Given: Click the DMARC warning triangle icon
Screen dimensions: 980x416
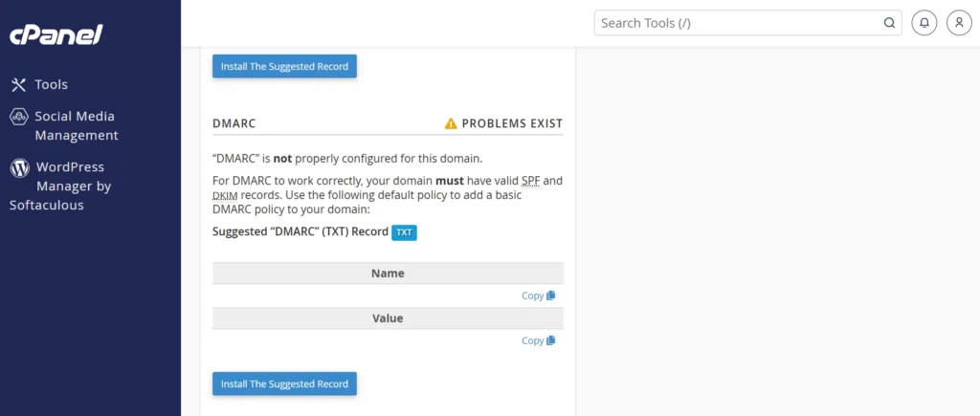Looking at the screenshot, I should coord(451,123).
